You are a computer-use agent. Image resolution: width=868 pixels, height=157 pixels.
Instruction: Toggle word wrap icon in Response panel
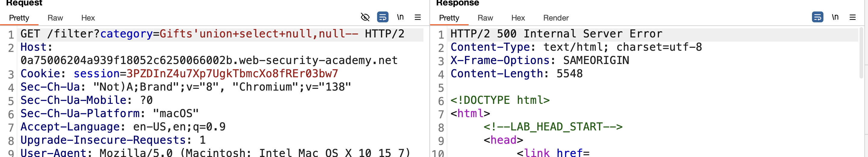[x=817, y=17]
